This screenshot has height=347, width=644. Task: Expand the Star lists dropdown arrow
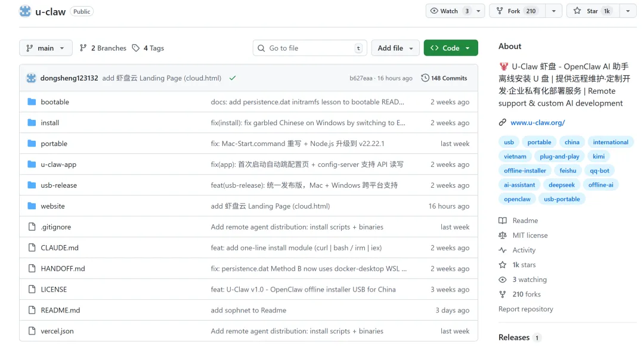pos(628,11)
